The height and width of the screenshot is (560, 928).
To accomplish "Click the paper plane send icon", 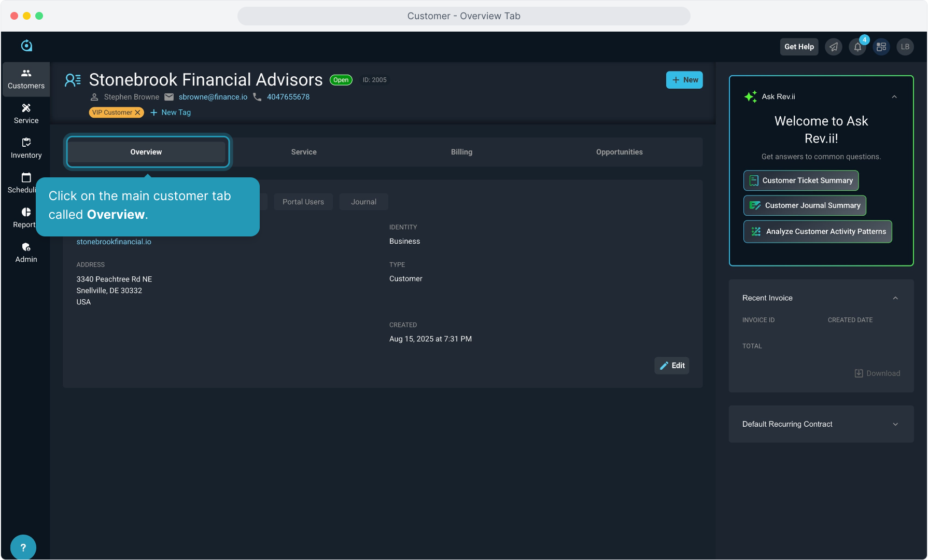I will coord(834,47).
